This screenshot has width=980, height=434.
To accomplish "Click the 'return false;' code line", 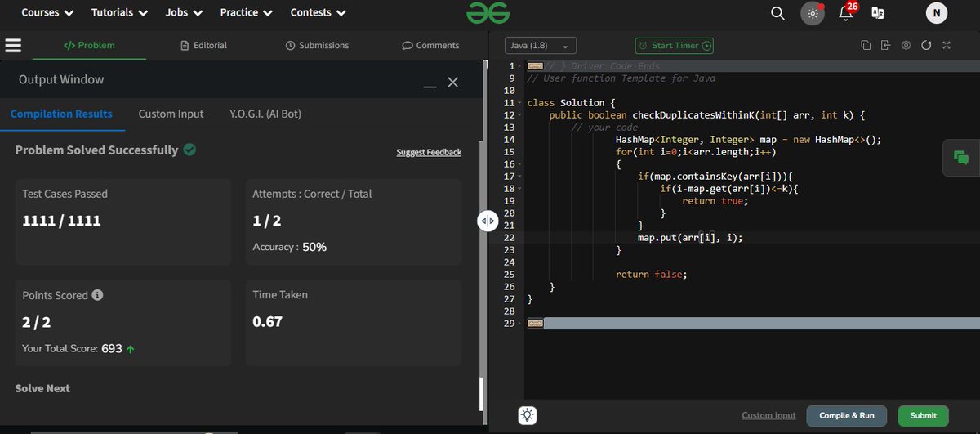I will pos(651,275).
